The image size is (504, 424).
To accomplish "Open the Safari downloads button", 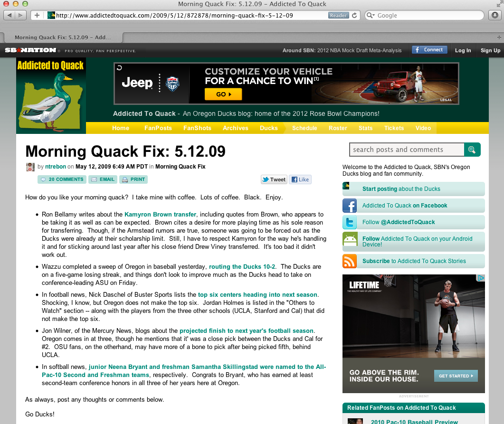I will (495, 15).
